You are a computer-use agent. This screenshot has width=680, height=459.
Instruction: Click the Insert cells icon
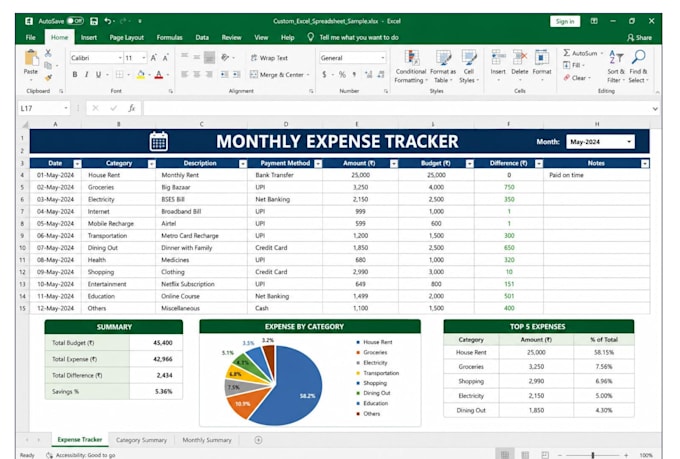point(498,57)
